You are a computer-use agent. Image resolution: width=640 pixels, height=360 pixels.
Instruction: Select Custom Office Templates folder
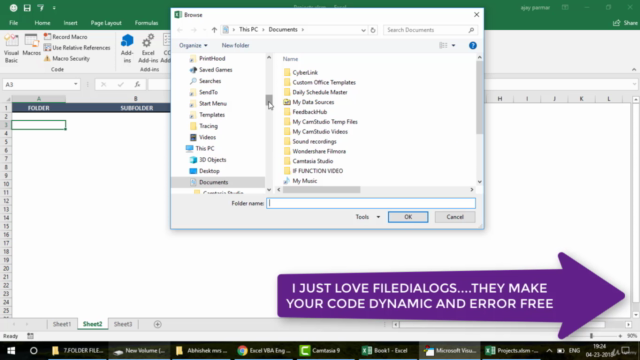(x=324, y=82)
